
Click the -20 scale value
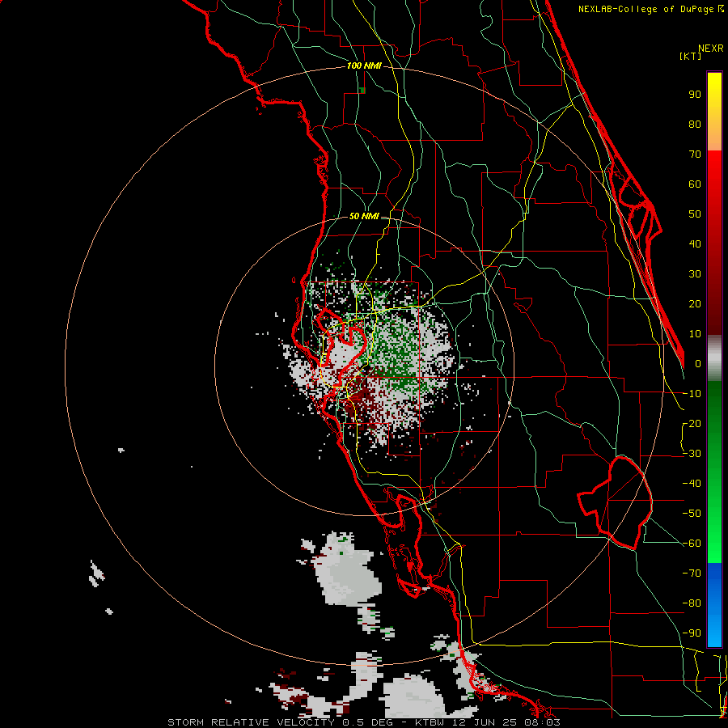692,423
